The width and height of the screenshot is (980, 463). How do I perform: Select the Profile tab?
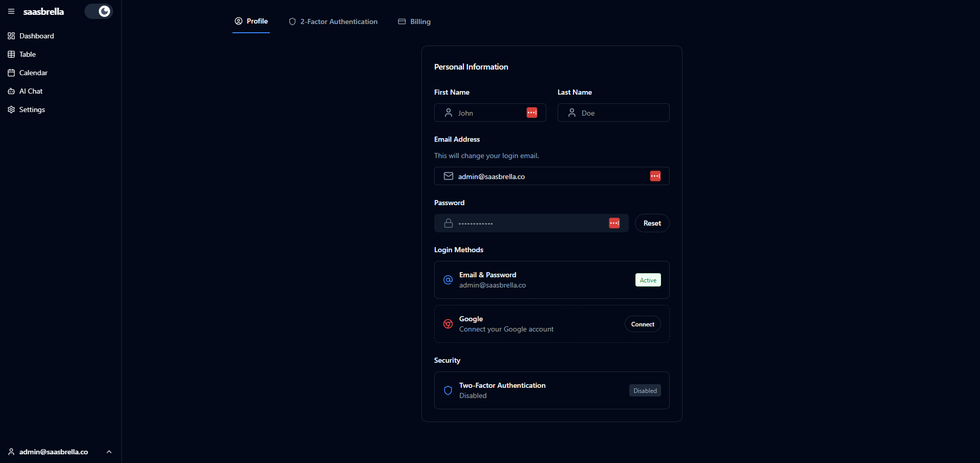pyautogui.click(x=251, y=21)
